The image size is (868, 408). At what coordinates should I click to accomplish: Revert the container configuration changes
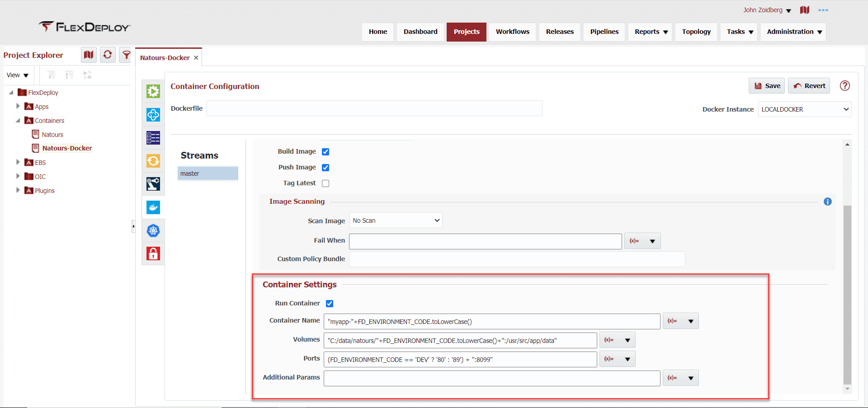pos(809,86)
